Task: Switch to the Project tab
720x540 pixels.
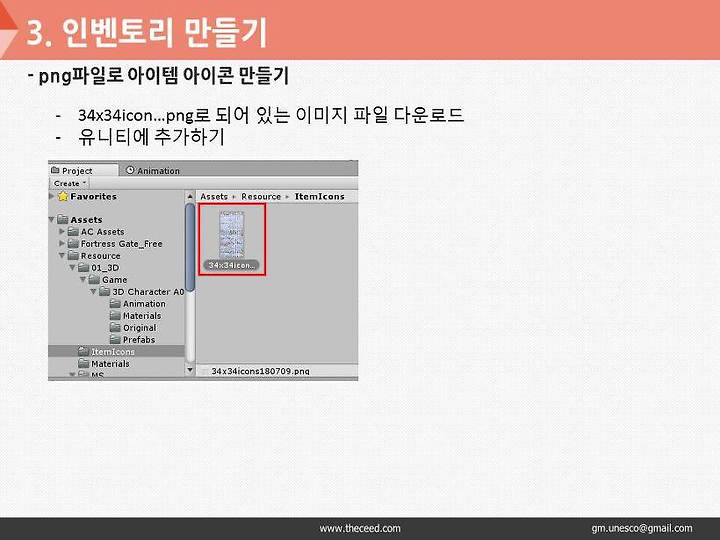Action: point(83,170)
